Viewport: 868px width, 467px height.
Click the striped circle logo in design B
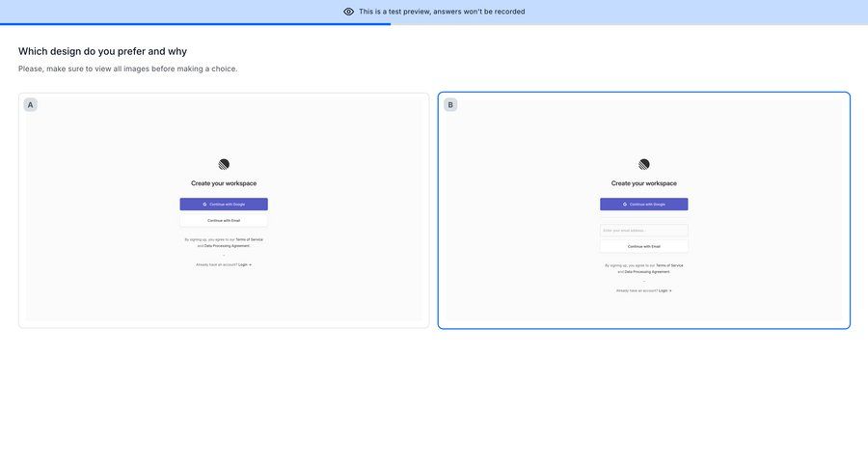tap(644, 164)
